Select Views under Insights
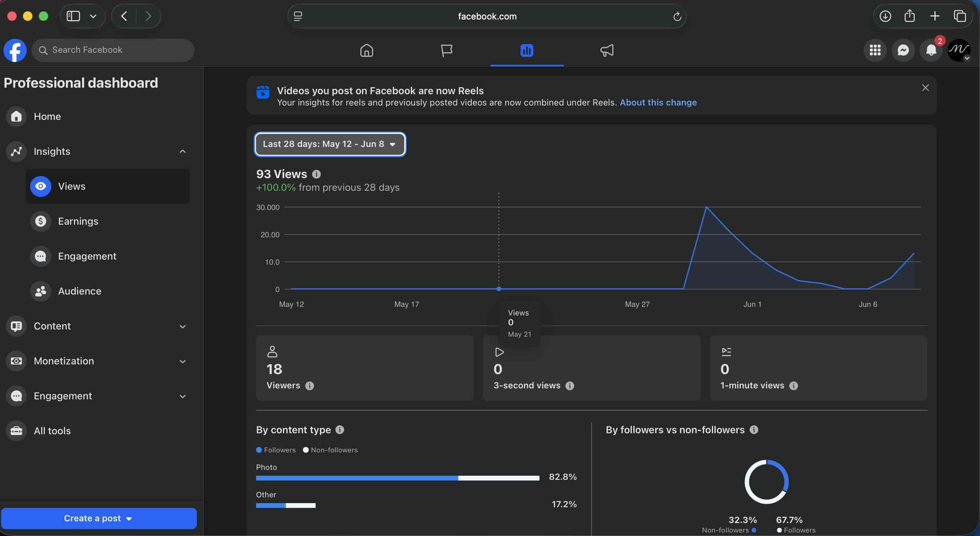Viewport: 980px width, 536px height. pos(108,187)
